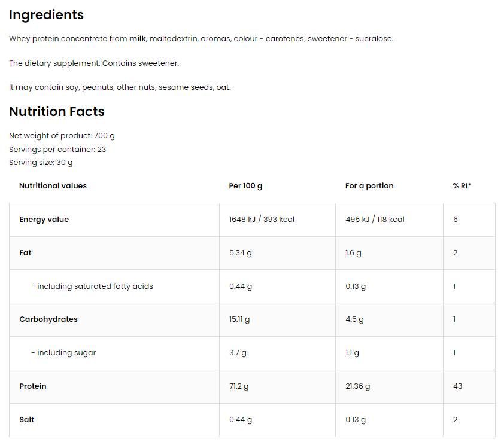Click the Serving size 30 g line
Screen dimensions: 504x445
click(41, 163)
